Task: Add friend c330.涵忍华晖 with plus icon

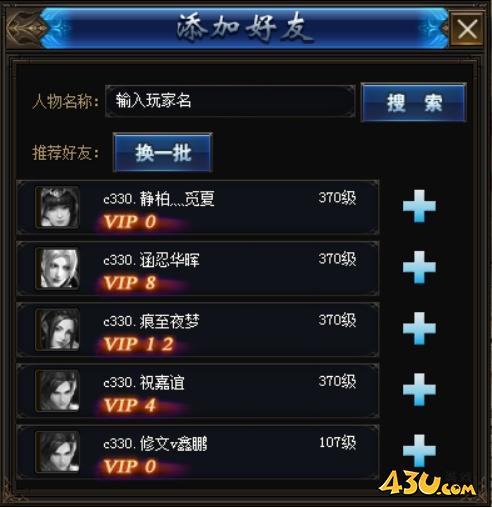Action: (x=419, y=267)
